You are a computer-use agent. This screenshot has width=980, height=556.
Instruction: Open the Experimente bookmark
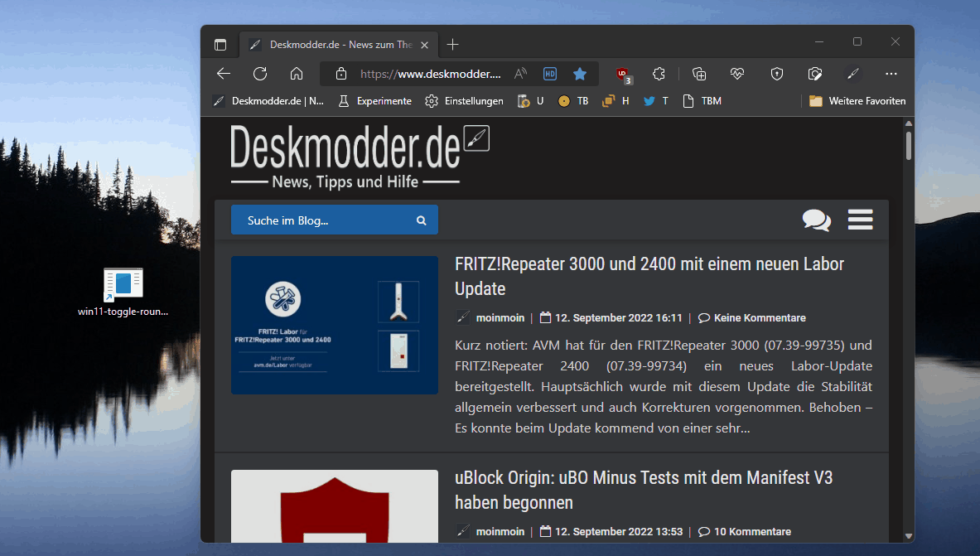pyautogui.click(x=375, y=101)
